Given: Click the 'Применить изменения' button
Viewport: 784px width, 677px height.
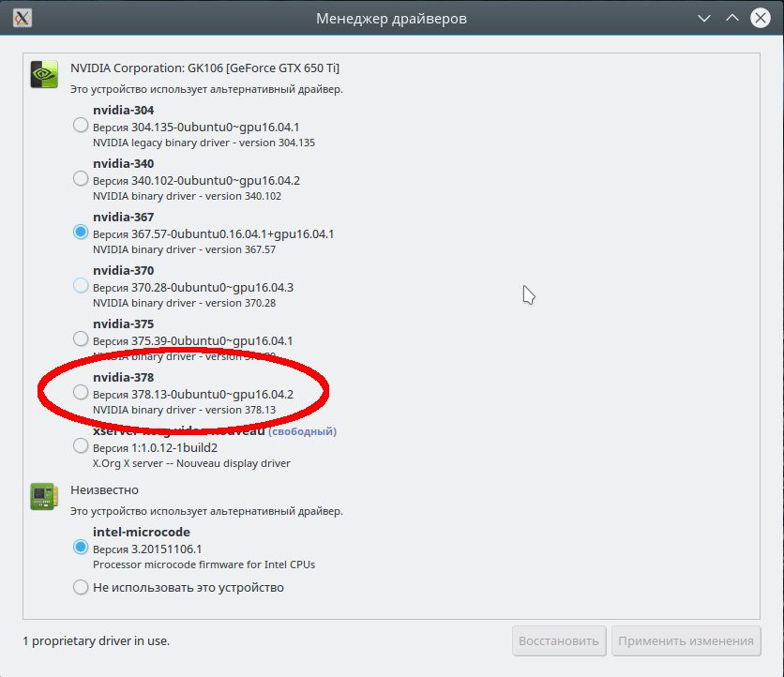Looking at the screenshot, I should pos(686,641).
